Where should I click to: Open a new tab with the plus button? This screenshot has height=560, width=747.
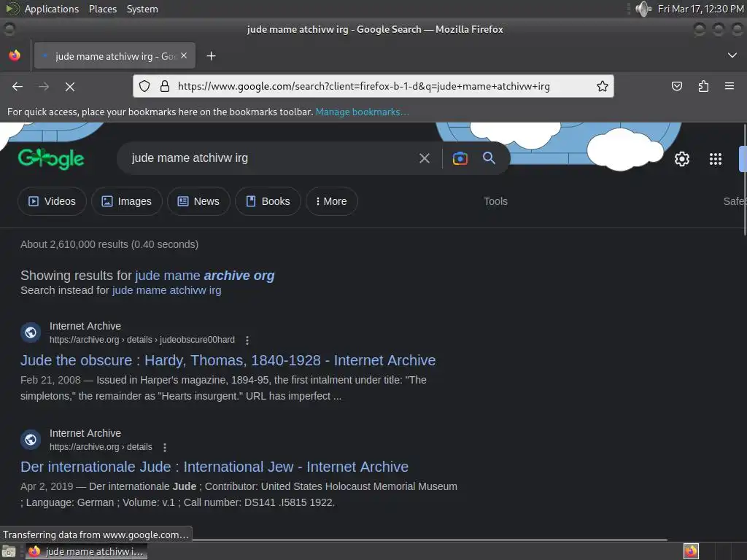coord(211,56)
